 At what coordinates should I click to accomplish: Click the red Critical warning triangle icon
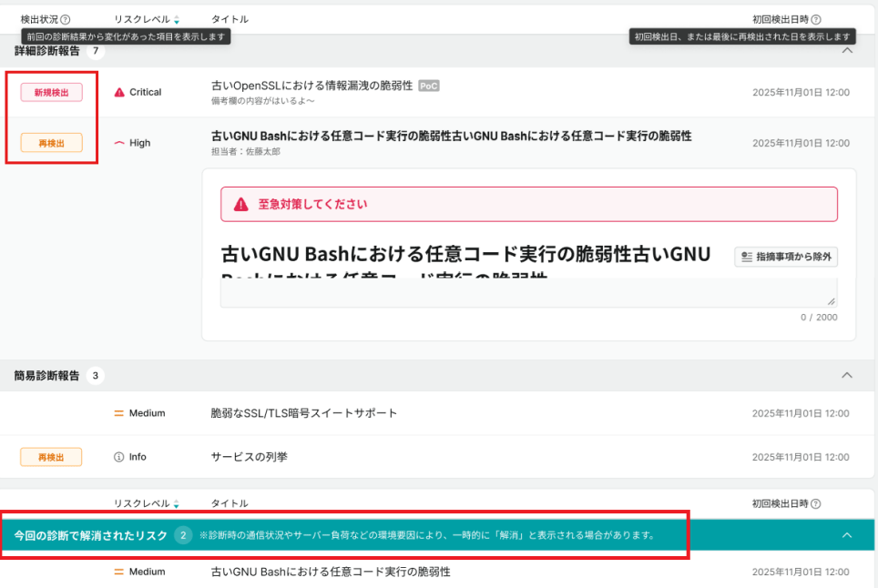(119, 92)
